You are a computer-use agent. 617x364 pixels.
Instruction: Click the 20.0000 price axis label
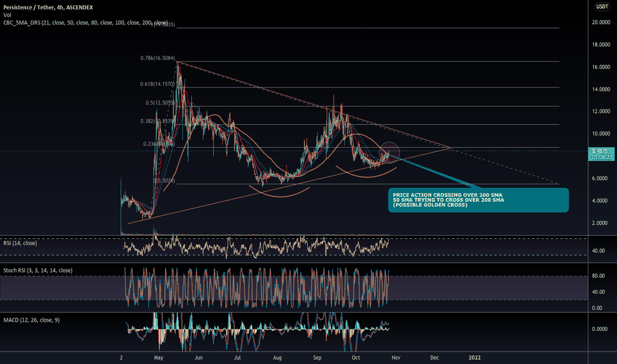pyautogui.click(x=601, y=23)
